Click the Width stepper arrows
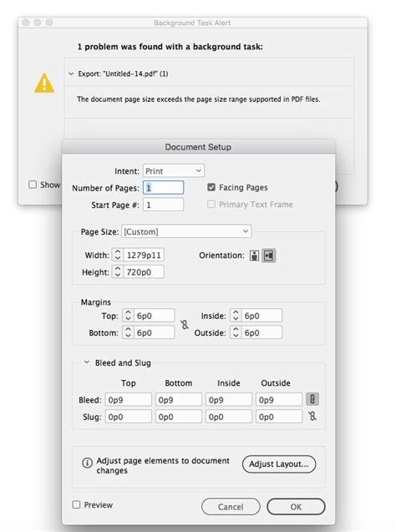396x532 pixels. [118, 256]
